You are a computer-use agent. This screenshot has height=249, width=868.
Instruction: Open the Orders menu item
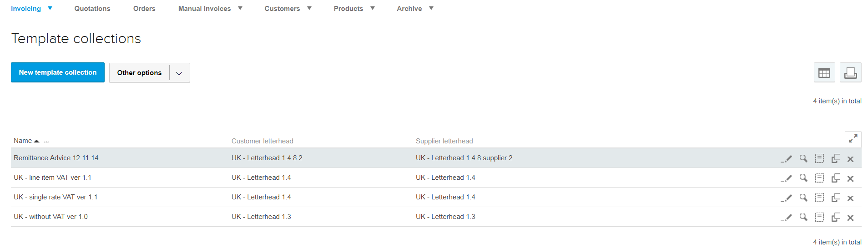tap(144, 9)
